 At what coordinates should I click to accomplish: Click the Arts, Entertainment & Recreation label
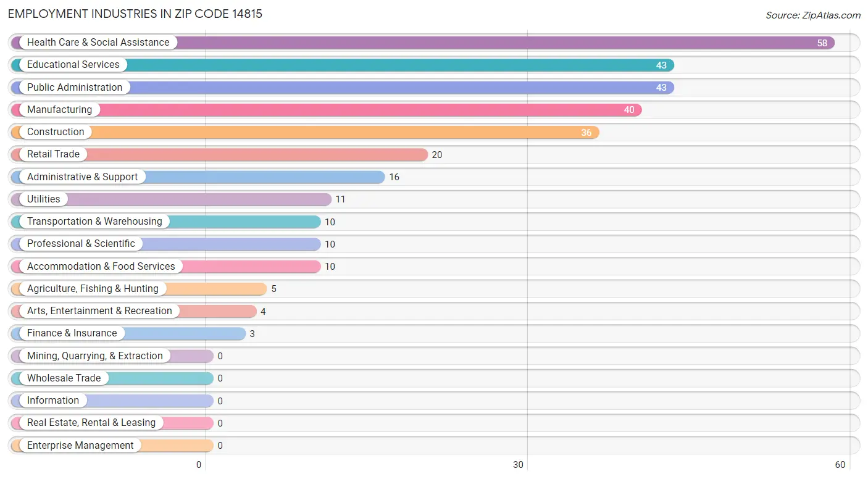click(x=99, y=311)
